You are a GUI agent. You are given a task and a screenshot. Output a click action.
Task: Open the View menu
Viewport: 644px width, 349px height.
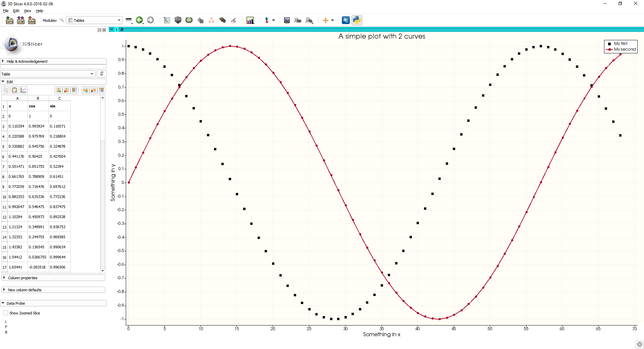(x=28, y=11)
